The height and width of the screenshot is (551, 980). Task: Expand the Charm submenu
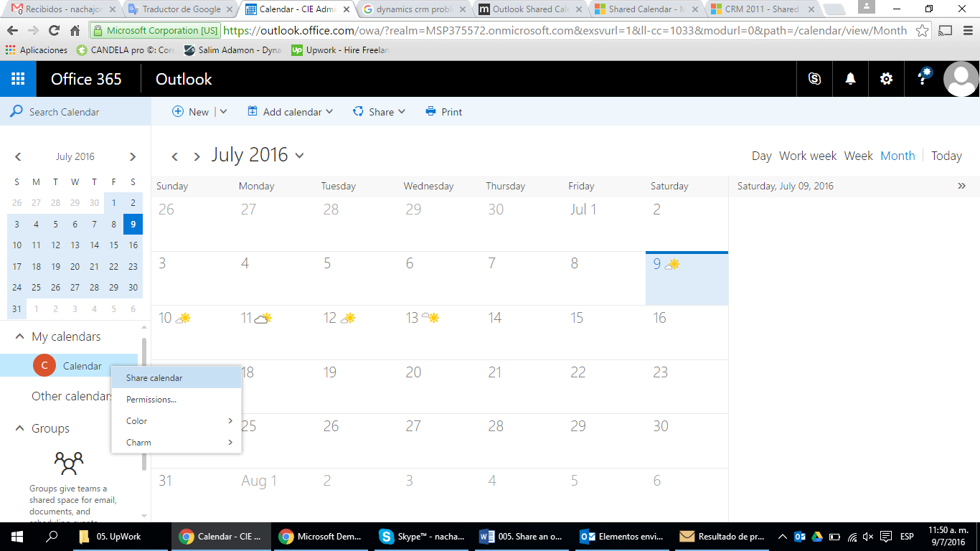click(176, 443)
